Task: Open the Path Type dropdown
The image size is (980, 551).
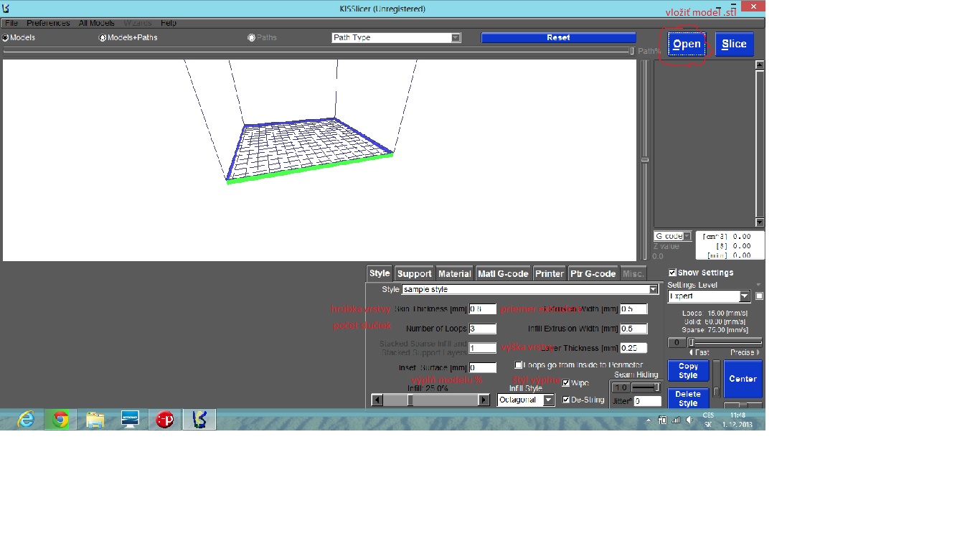Action: click(x=455, y=38)
